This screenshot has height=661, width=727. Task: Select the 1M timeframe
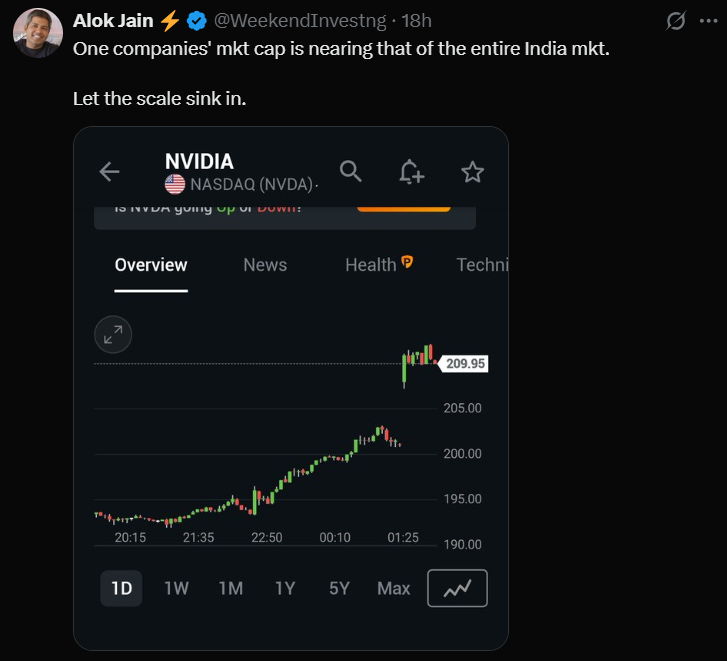pyautogui.click(x=231, y=588)
